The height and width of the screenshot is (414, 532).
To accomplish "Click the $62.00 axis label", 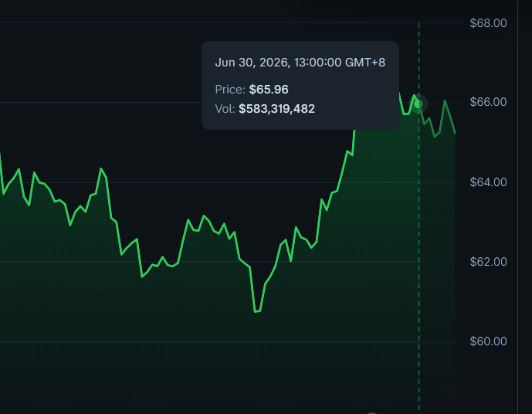I will (488, 262).
